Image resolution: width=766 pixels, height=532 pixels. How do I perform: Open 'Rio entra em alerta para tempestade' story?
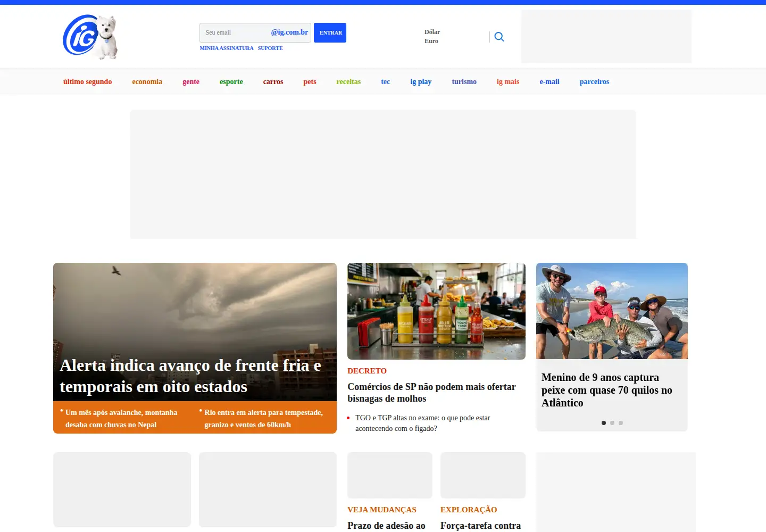pos(263,418)
